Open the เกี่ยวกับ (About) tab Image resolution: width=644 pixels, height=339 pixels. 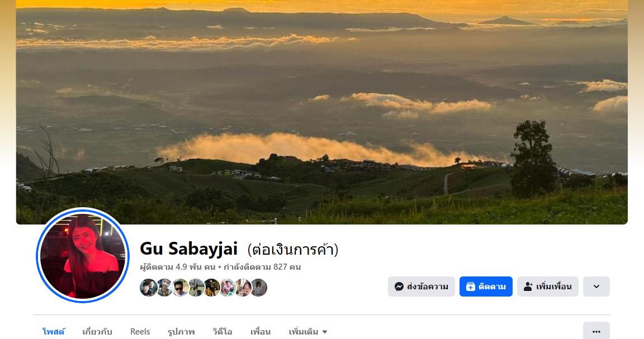pos(97,332)
